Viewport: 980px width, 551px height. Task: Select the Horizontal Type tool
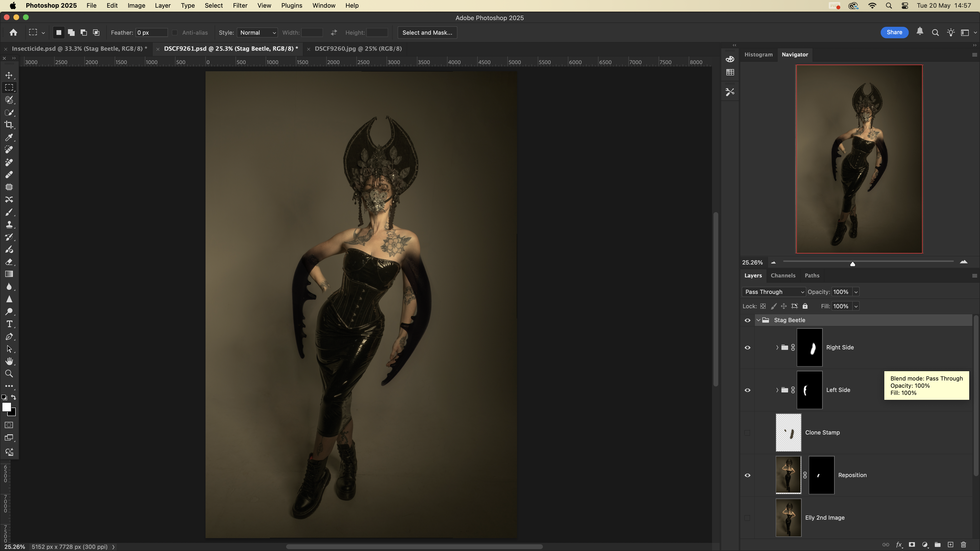(x=9, y=324)
